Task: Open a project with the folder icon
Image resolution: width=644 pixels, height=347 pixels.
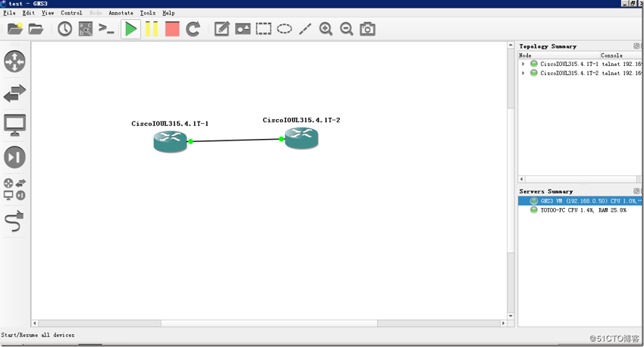Action: (36, 29)
